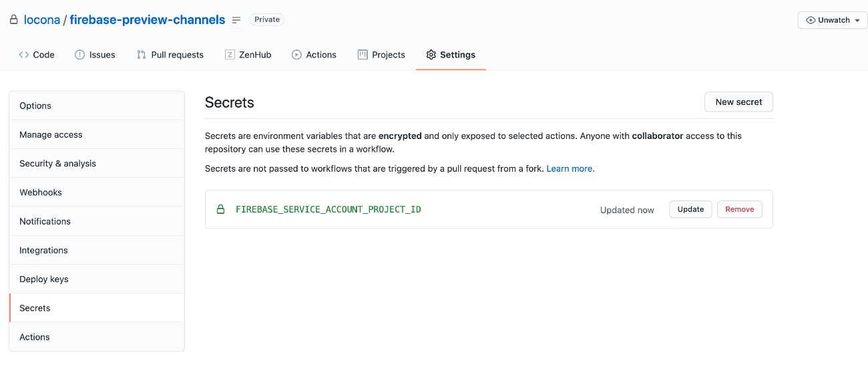868x369 pixels.
Task: Click Remove for the Firebase secret
Action: [739, 209]
